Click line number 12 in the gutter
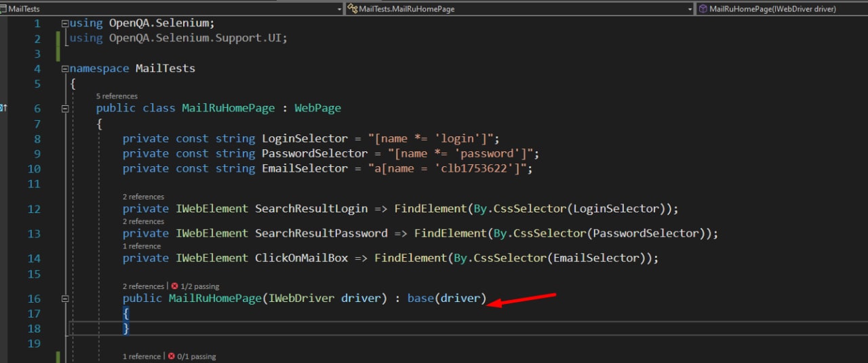The height and width of the screenshot is (363, 868). [33, 209]
